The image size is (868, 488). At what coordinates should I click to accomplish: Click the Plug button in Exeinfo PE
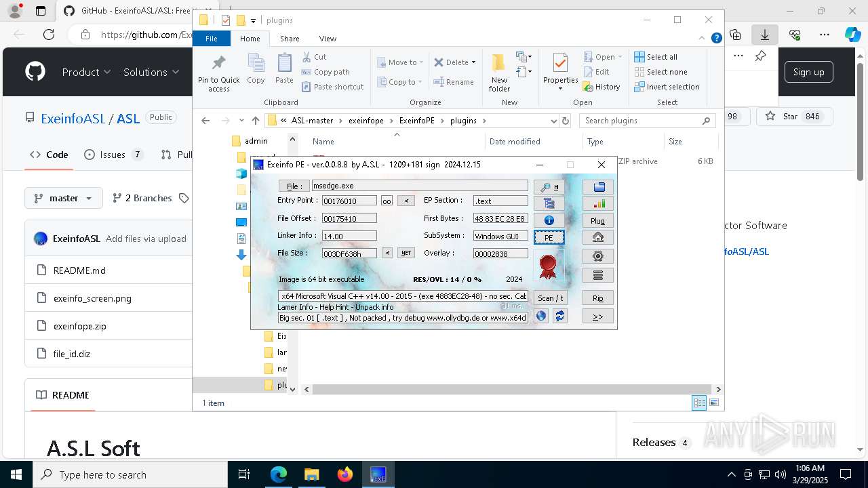pyautogui.click(x=598, y=220)
